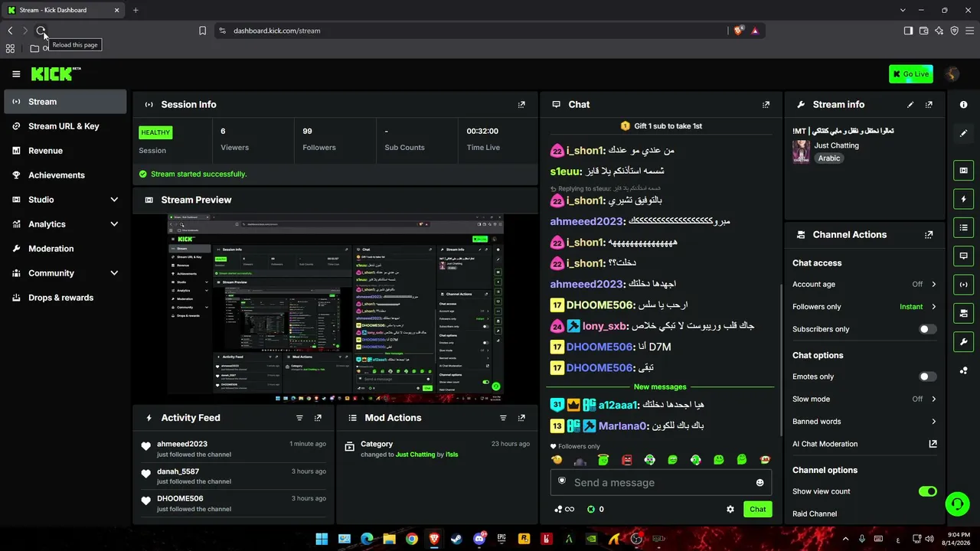Toggle Emotes only chat switch

(x=927, y=377)
